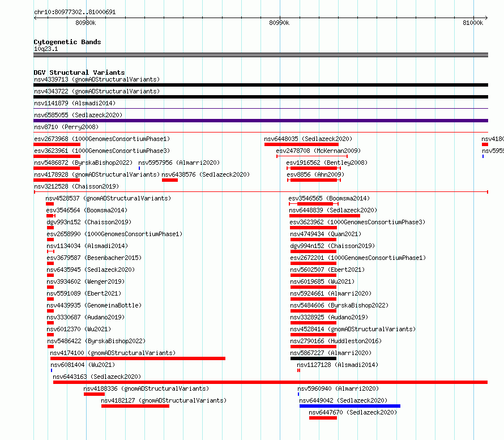The width and height of the screenshot is (504, 440).
Task: Open nsv5484606 (ByrskaBishop2022) variant
Action: [x=339, y=305]
